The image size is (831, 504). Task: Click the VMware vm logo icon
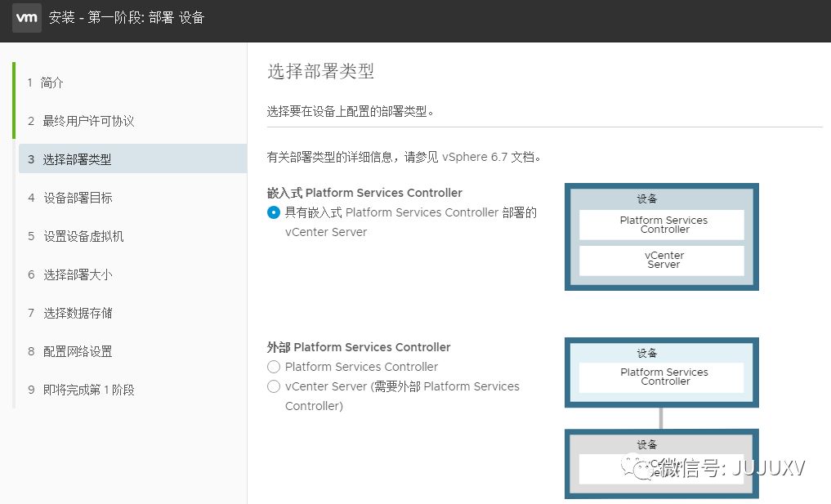click(26, 17)
